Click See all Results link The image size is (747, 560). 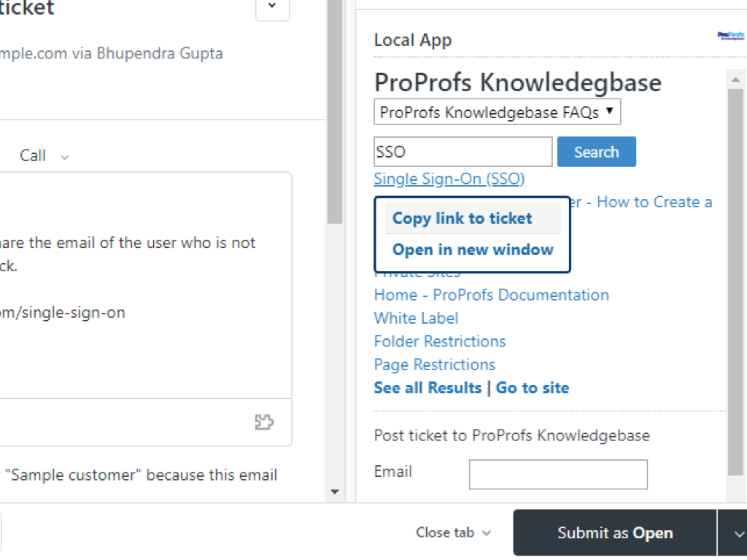tap(427, 388)
